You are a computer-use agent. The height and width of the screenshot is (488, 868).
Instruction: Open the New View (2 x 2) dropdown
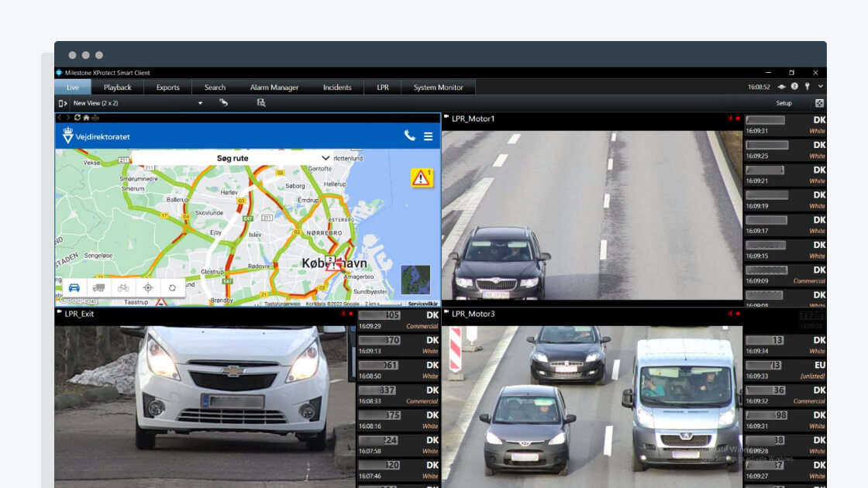[200, 103]
